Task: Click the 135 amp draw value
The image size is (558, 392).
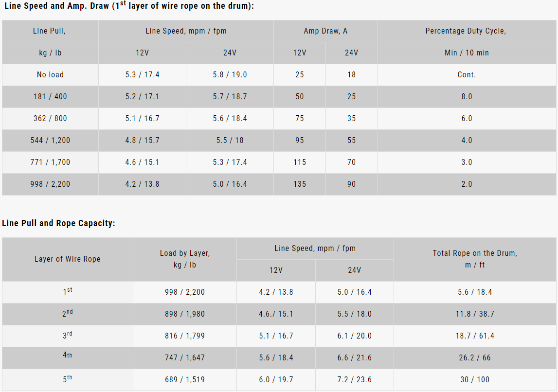Action: click(x=300, y=184)
